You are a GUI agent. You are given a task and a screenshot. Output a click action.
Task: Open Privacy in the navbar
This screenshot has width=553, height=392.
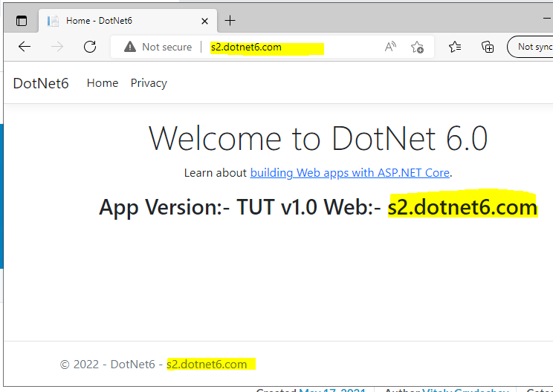pyautogui.click(x=149, y=83)
